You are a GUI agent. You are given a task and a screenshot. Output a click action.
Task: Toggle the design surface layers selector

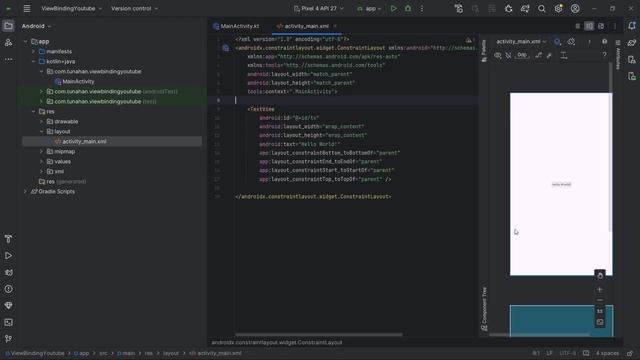pos(558,42)
